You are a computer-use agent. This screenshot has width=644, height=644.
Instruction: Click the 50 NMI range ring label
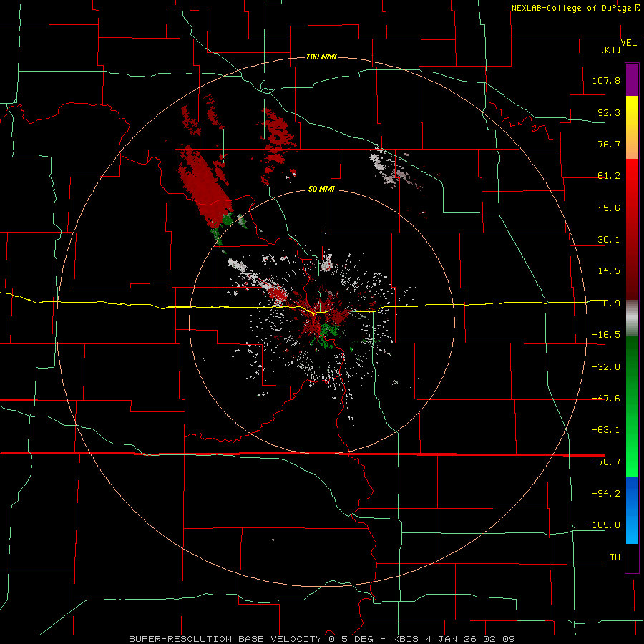point(321,189)
